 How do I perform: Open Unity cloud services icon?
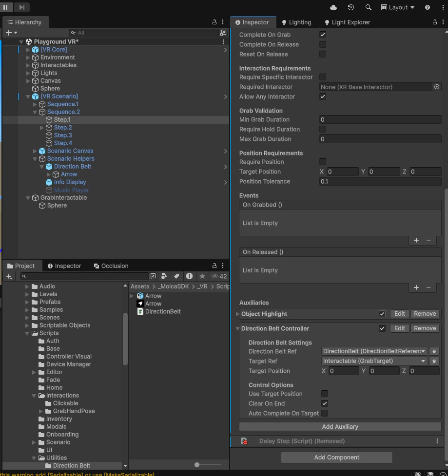click(333, 7)
